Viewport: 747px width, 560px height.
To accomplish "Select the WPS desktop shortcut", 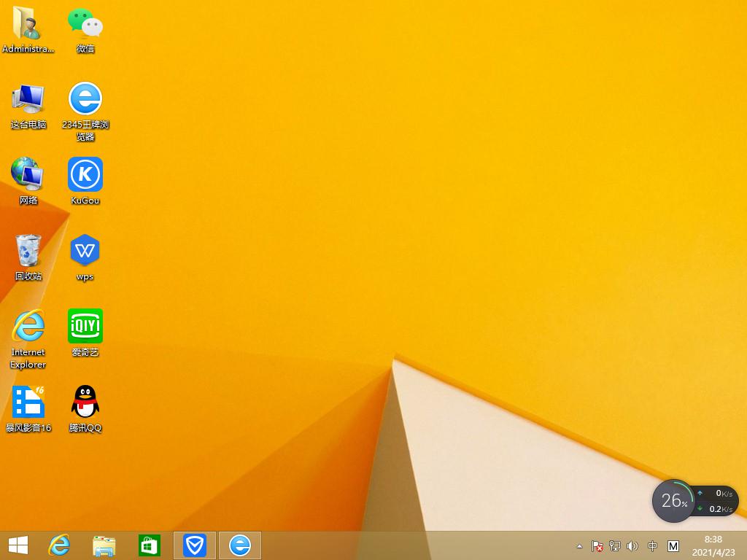I will point(85,251).
